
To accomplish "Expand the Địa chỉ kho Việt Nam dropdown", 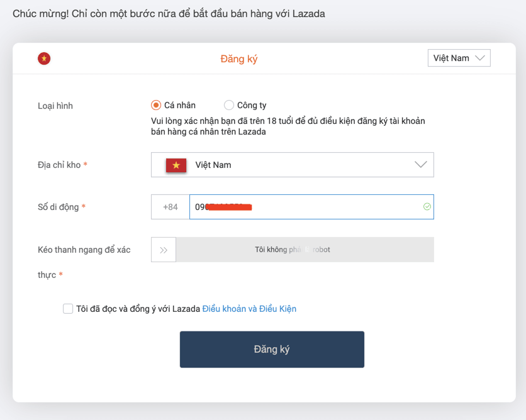I will (x=292, y=165).
